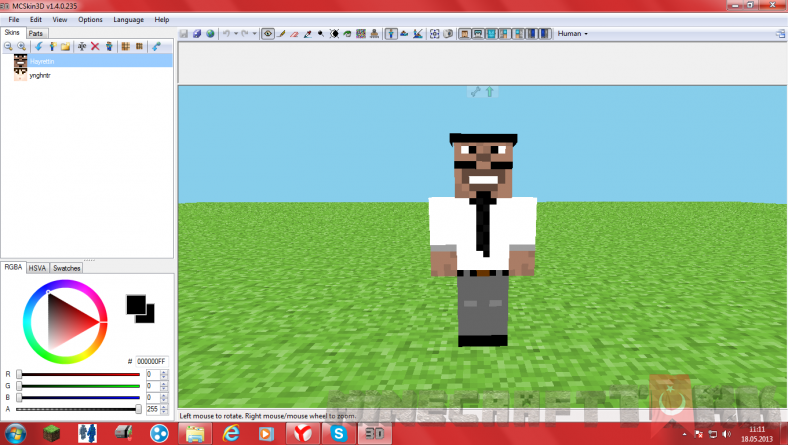The height and width of the screenshot is (445, 788).
Task: Click the reset camera icon
Action: coord(435,34)
